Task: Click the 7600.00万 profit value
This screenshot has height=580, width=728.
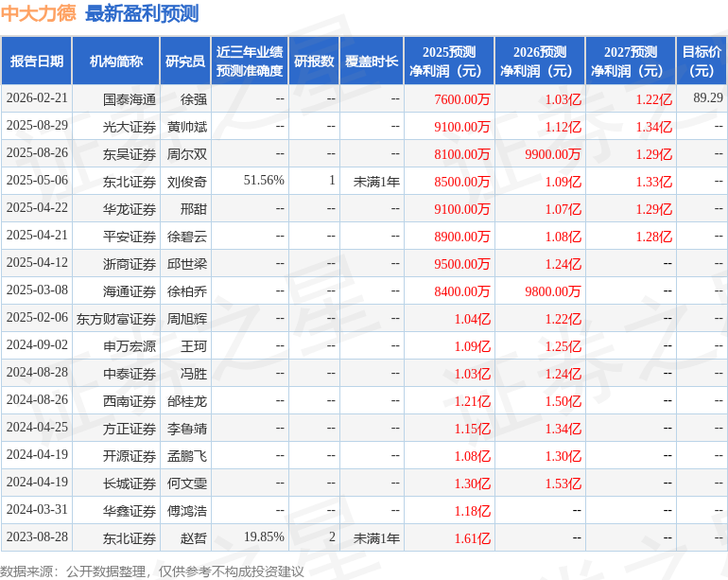Action: pyautogui.click(x=462, y=99)
